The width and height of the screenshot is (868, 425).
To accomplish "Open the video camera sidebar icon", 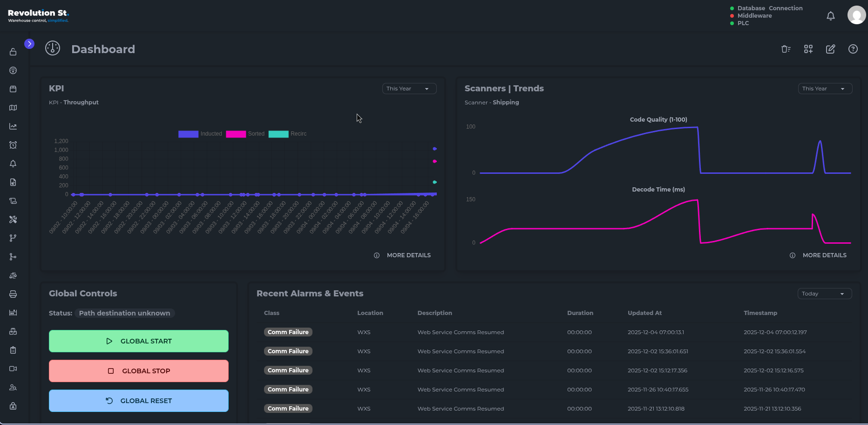I will click(13, 369).
